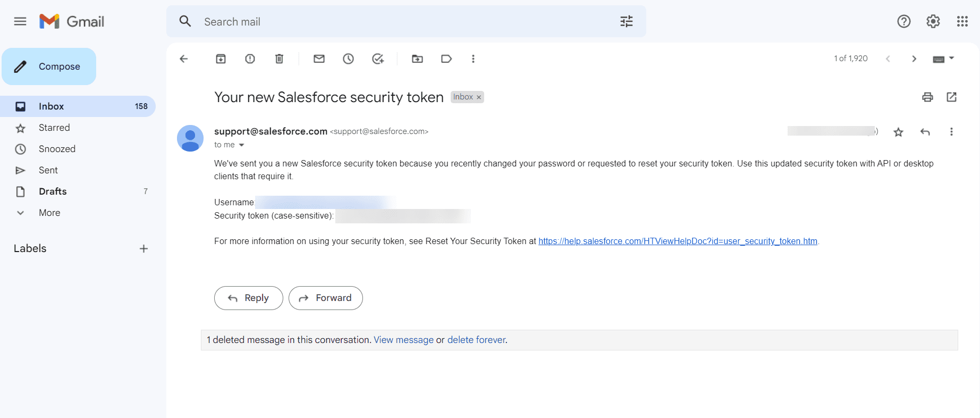Viewport: 980px width, 418px height.
Task: Expand the More section in sidebar
Action: point(49,213)
